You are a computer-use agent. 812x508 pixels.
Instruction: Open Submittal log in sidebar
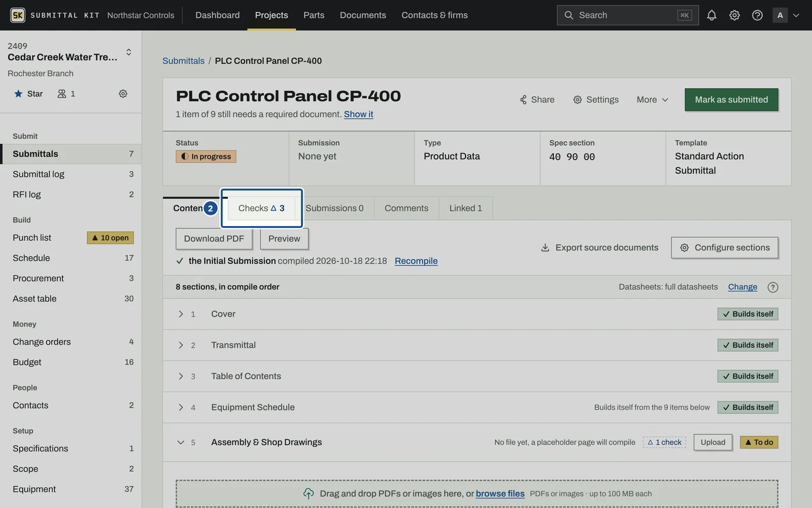coord(71,174)
